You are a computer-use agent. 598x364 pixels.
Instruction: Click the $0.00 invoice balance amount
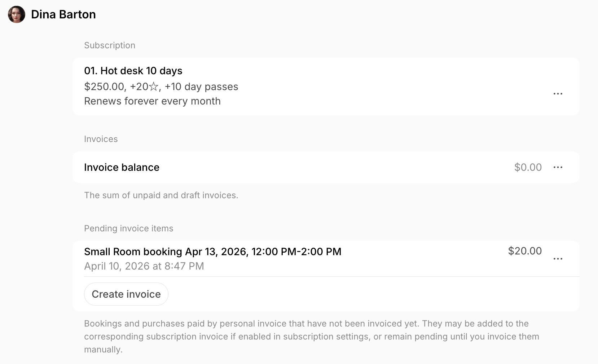click(528, 167)
